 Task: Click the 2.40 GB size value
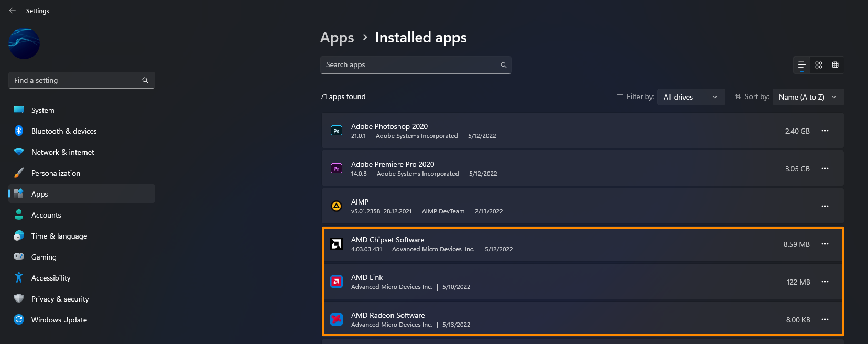click(x=797, y=131)
